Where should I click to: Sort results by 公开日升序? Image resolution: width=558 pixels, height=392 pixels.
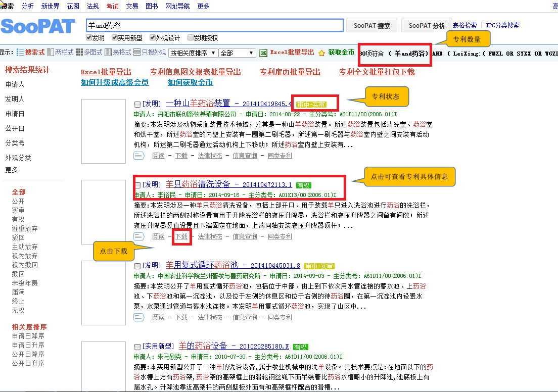28,364
